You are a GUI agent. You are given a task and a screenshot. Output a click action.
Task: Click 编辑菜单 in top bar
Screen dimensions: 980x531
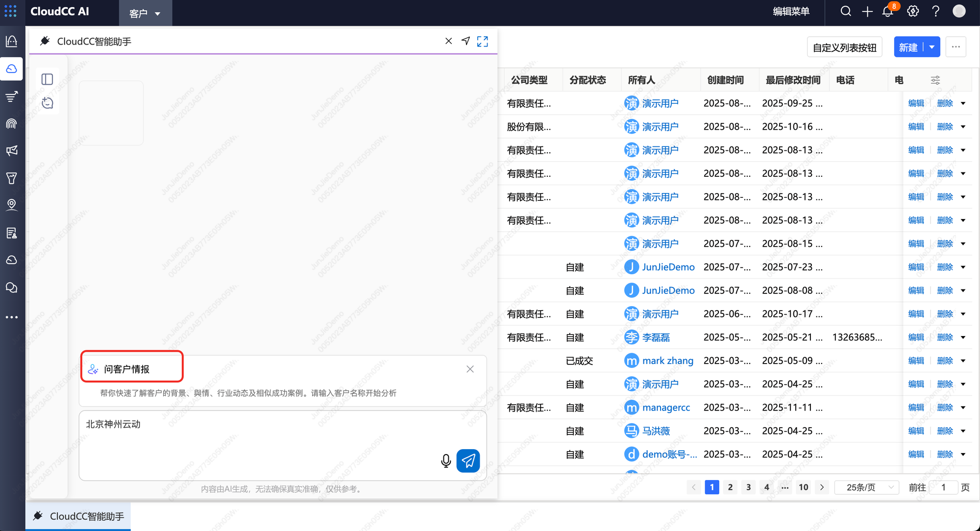click(x=791, y=12)
